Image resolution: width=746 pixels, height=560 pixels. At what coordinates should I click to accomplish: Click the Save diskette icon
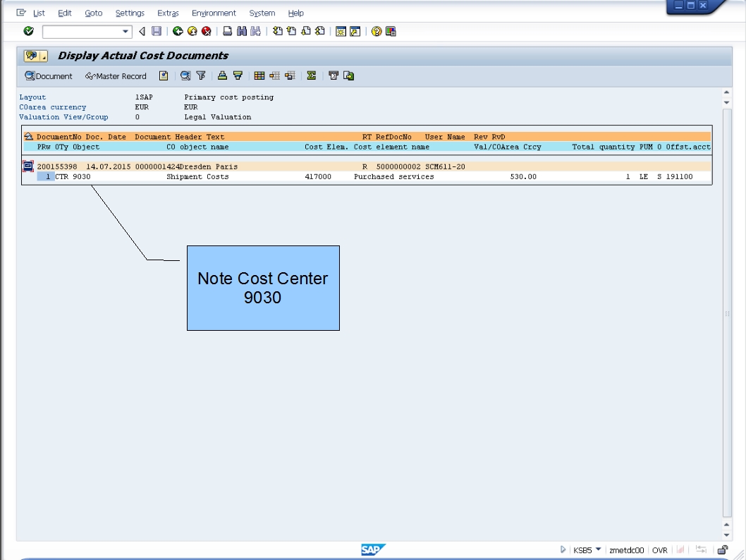(157, 32)
